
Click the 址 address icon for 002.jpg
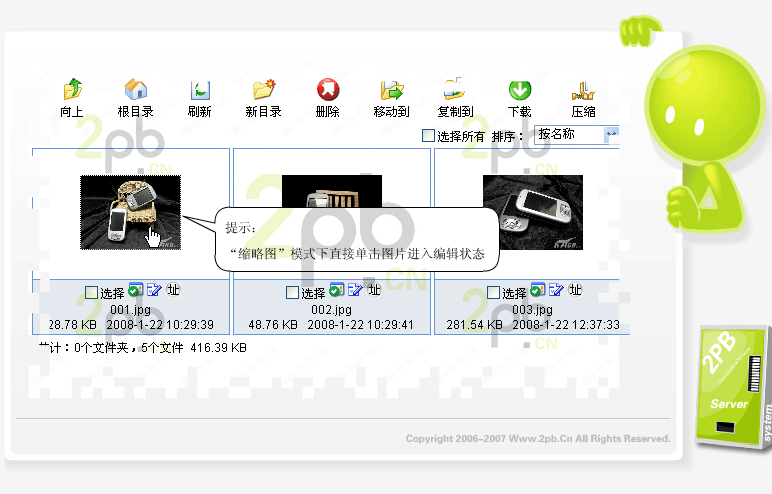(374, 290)
